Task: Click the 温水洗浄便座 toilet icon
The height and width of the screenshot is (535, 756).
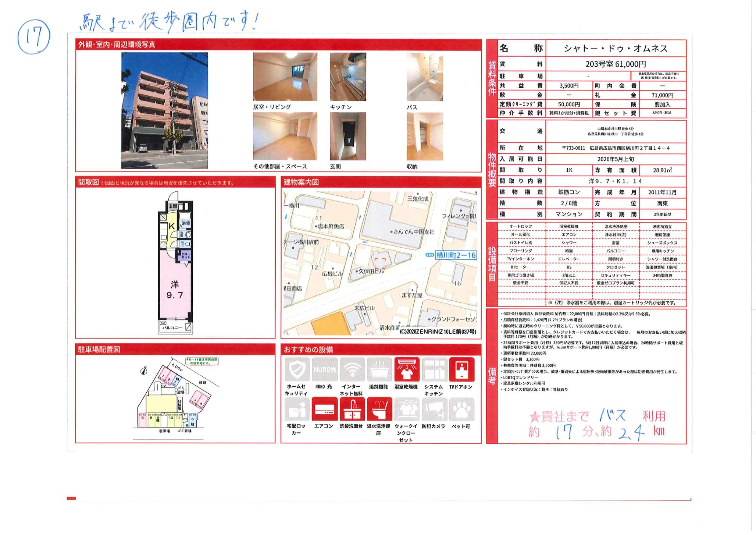Action: coord(379,409)
